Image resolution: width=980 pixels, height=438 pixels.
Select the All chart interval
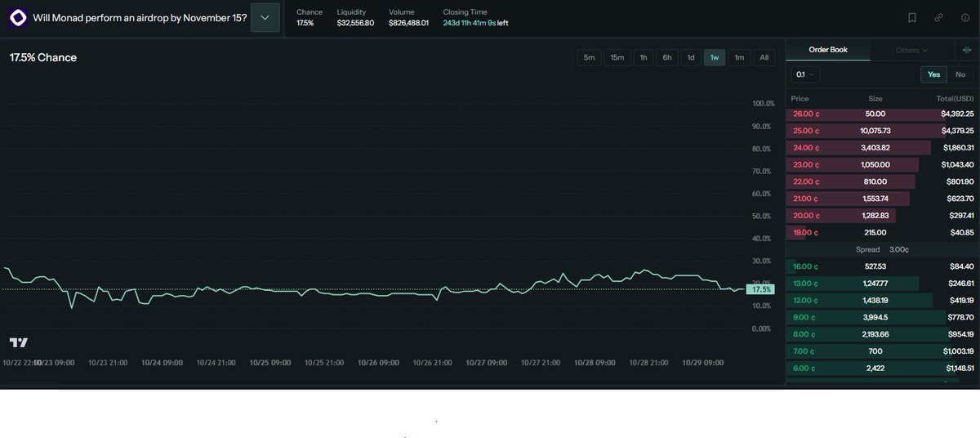[764, 57]
